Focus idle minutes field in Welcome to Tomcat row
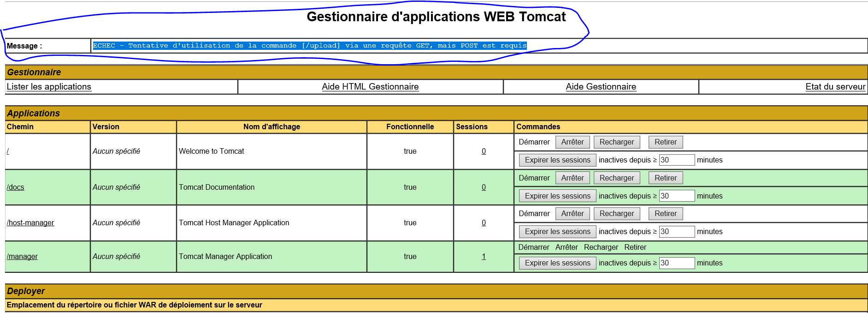868x313 pixels. (677, 160)
